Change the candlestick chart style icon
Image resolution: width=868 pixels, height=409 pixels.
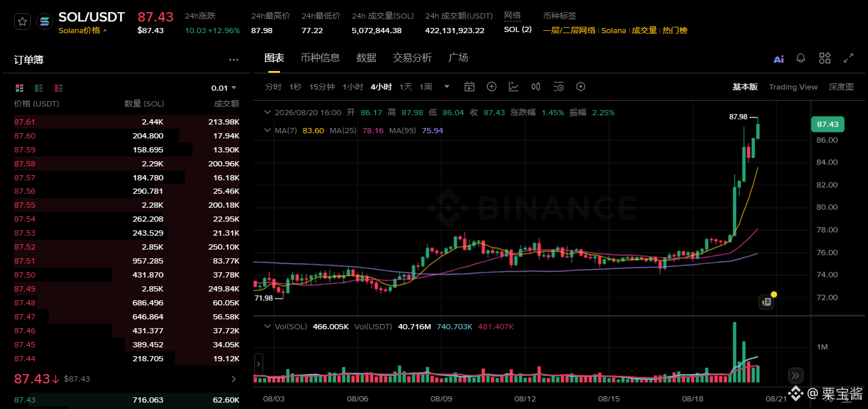pyautogui.click(x=536, y=87)
